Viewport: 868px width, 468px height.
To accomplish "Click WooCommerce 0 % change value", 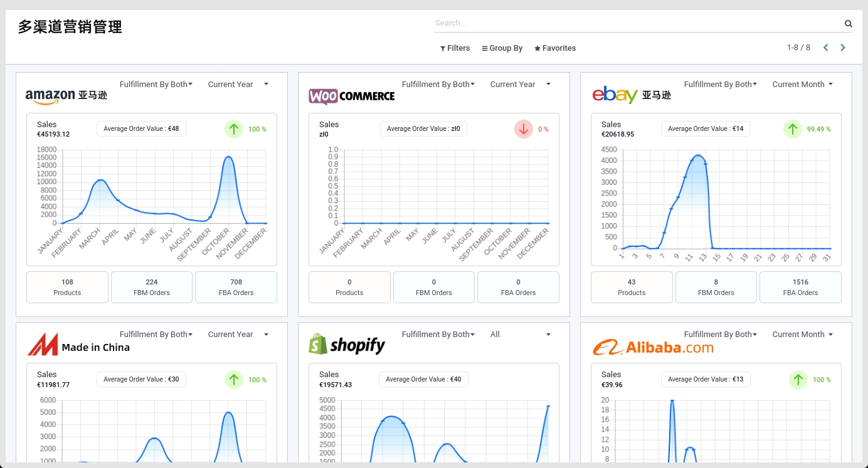I will (543, 130).
